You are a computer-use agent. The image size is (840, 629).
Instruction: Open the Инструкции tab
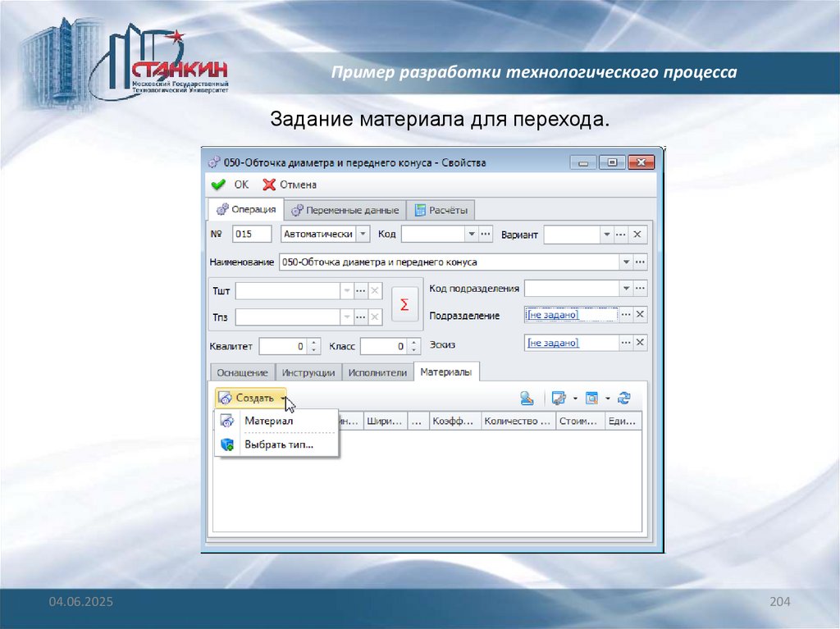(x=308, y=372)
